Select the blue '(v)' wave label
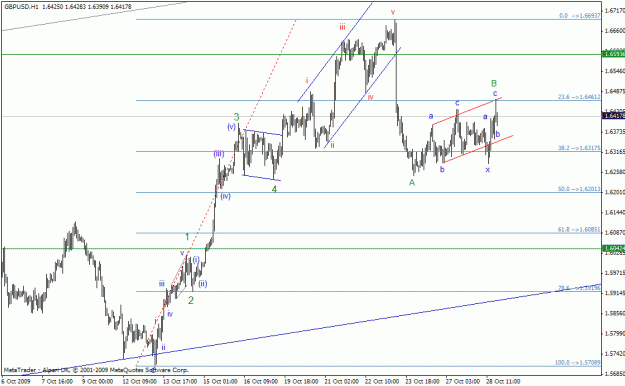This screenshot has width=625, height=386. click(232, 127)
